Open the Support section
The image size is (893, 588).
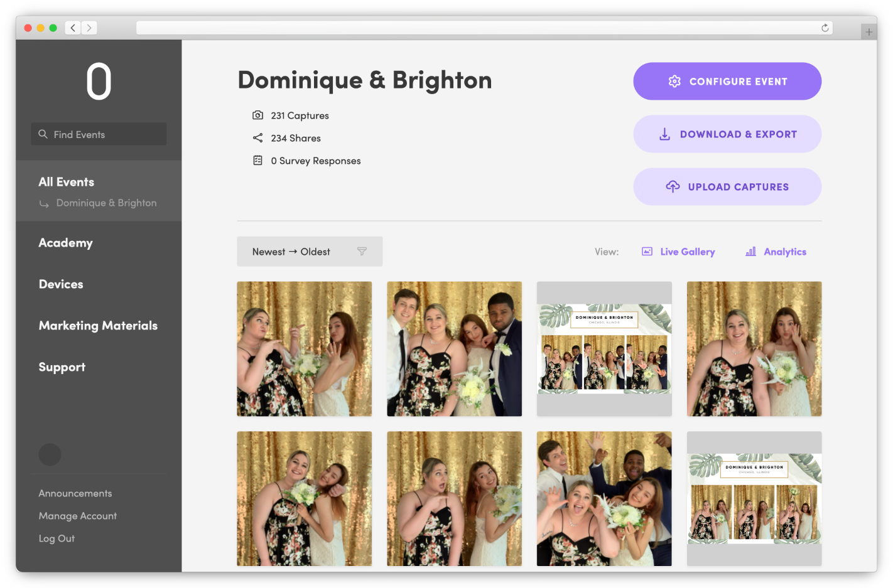tap(62, 367)
